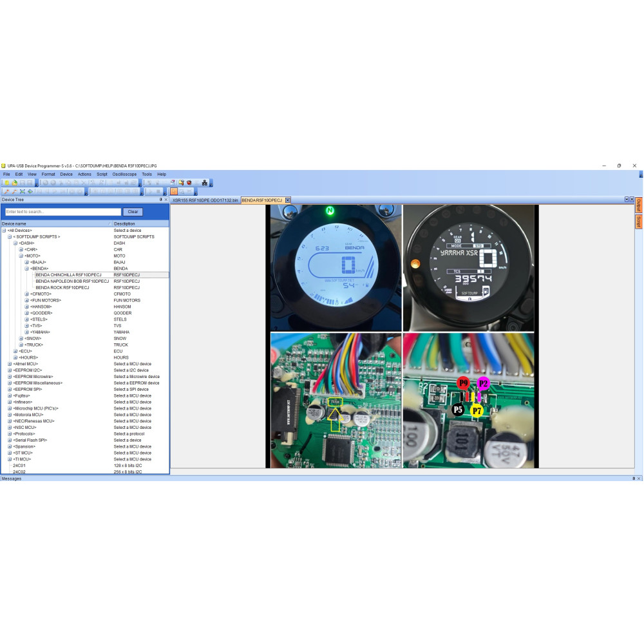Open the far-right toolbar overflow dropdown
644x644 pixels.
(x=641, y=175)
